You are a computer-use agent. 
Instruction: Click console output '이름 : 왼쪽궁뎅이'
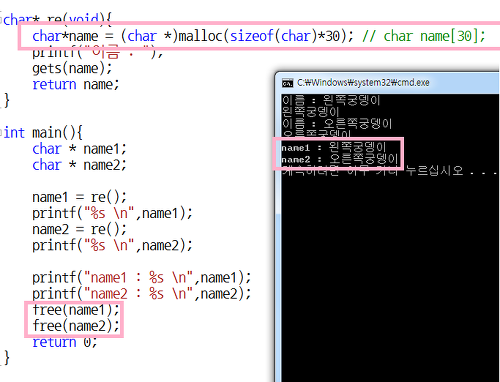(x=331, y=100)
